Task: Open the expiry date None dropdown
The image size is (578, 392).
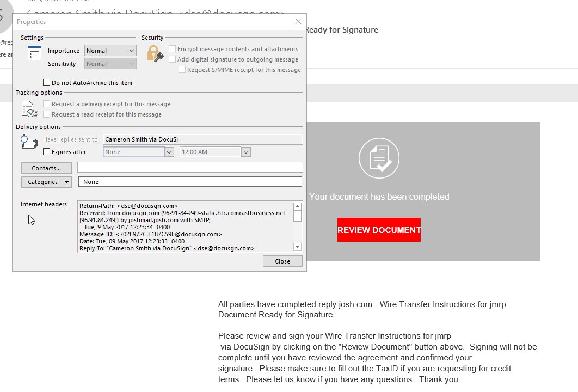Action: 169,152
